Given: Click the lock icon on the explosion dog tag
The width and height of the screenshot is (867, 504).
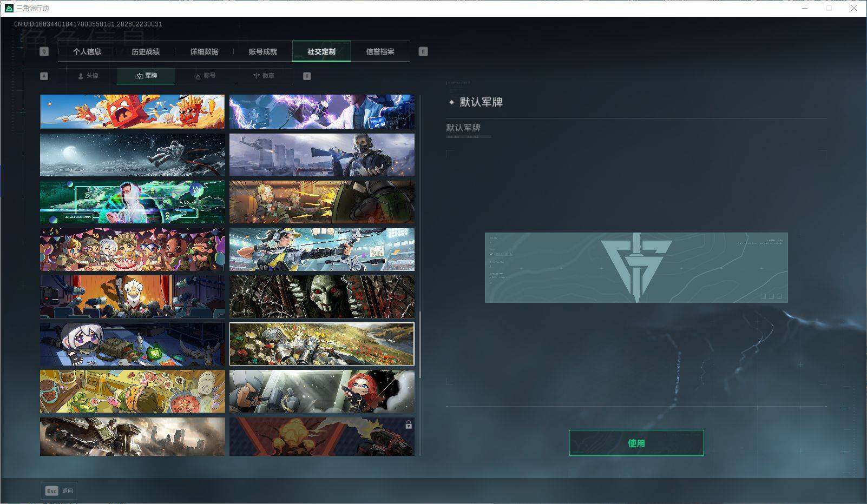Looking at the screenshot, I should click(409, 425).
